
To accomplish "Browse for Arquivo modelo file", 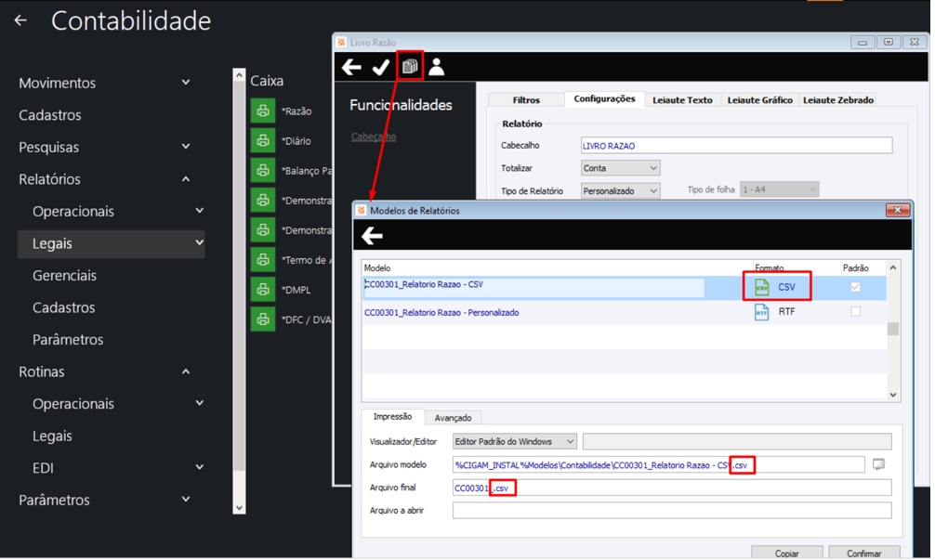I will point(878,464).
